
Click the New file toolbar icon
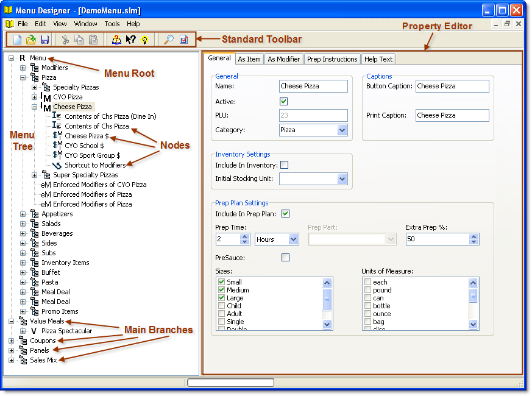pos(17,40)
